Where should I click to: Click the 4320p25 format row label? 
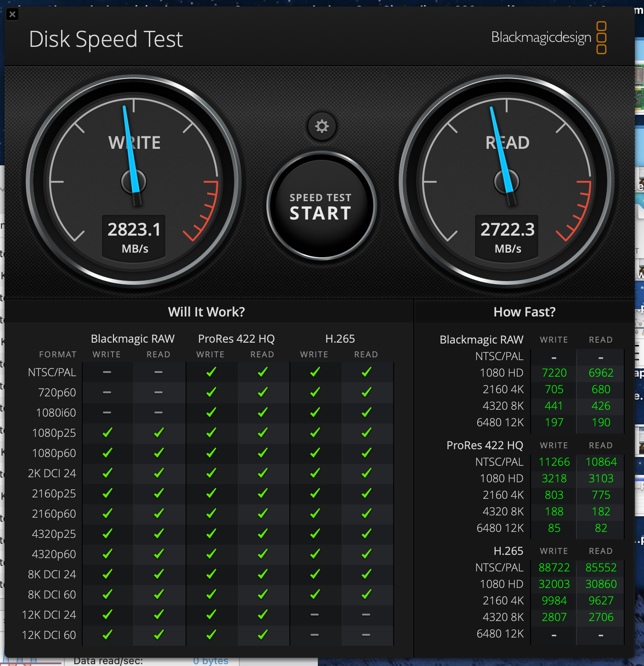54,534
